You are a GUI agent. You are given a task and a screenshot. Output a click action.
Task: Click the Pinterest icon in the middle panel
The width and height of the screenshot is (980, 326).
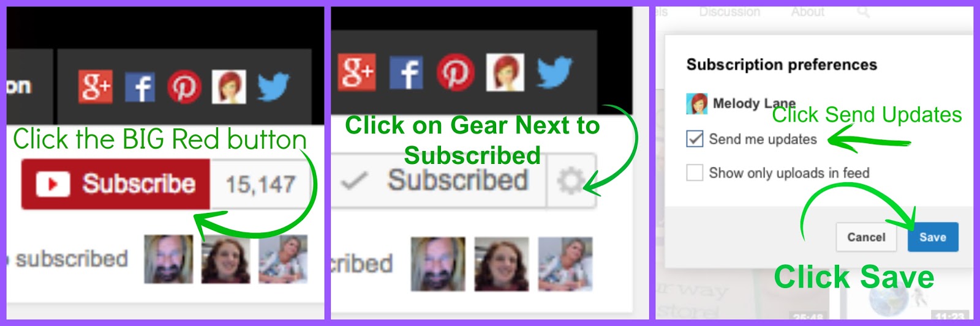coord(455,72)
